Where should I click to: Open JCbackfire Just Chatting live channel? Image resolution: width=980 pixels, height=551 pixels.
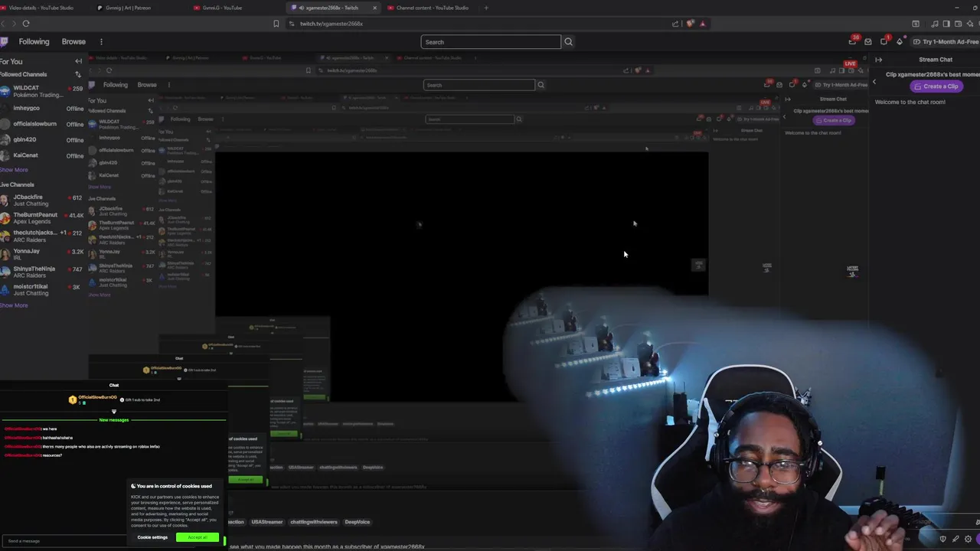click(x=41, y=201)
